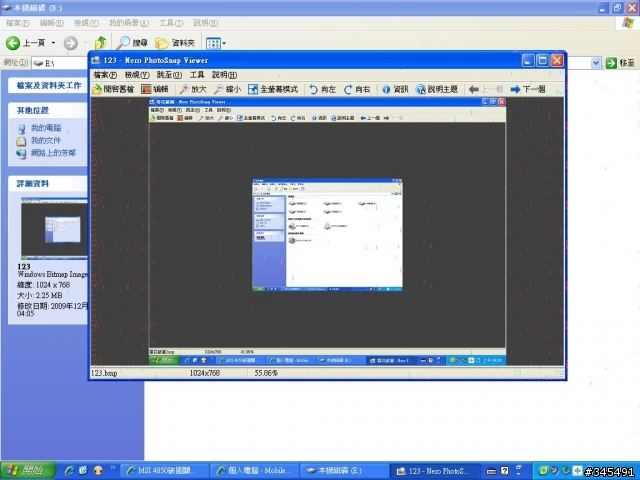The width and height of the screenshot is (640, 480).
Task: Zoom out with the 縮小 magnifier icon
Action: point(219,89)
